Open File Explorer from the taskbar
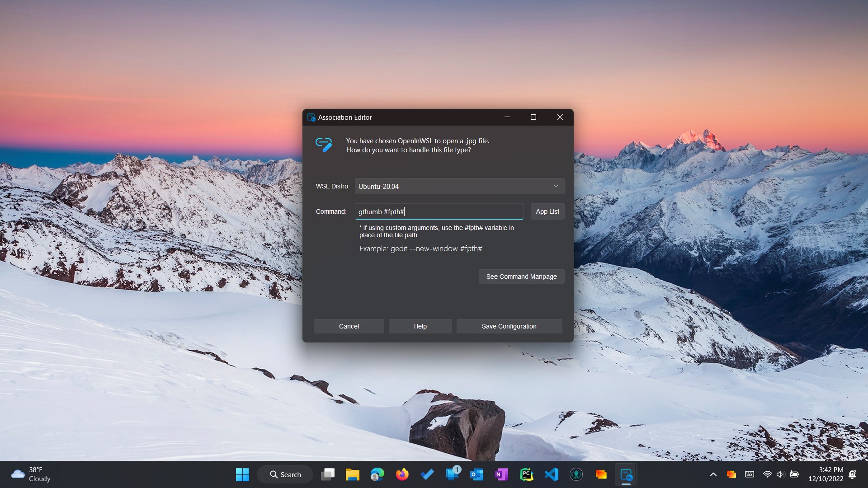The image size is (868, 488). 352,474
